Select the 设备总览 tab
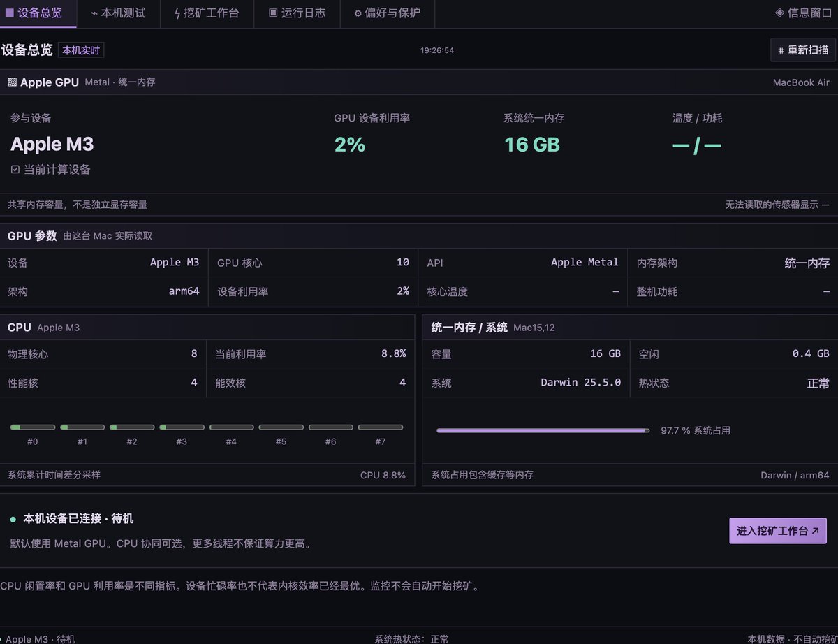The height and width of the screenshot is (644, 838). coord(38,13)
